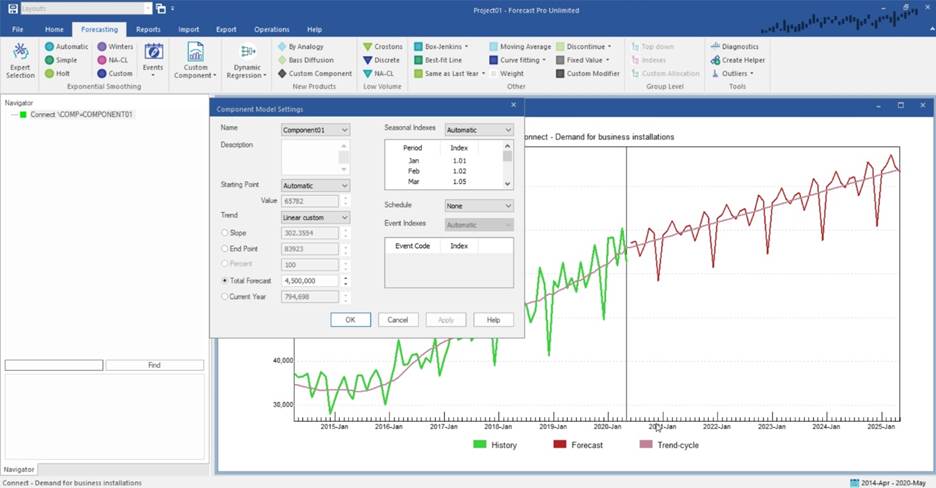Select the End Point radio button

pos(224,249)
